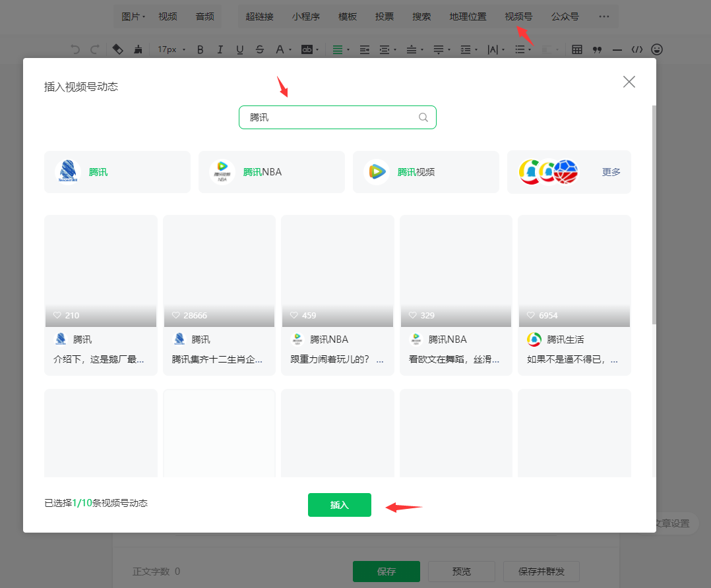The image size is (711, 588).
Task: Open the 图片 dropdown menu
Action: tap(133, 16)
